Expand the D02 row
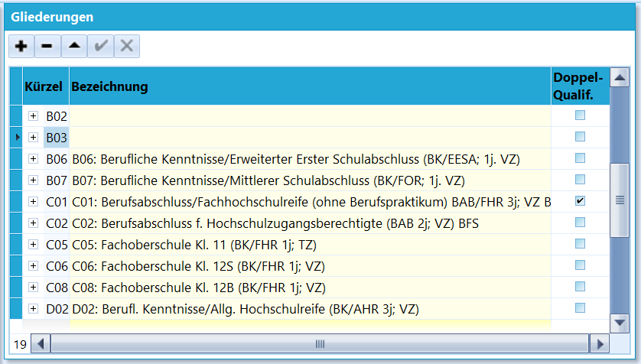The image size is (641, 364). 33,308
